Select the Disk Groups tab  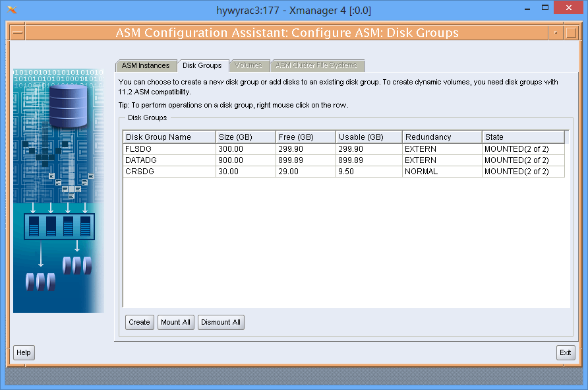tap(202, 66)
